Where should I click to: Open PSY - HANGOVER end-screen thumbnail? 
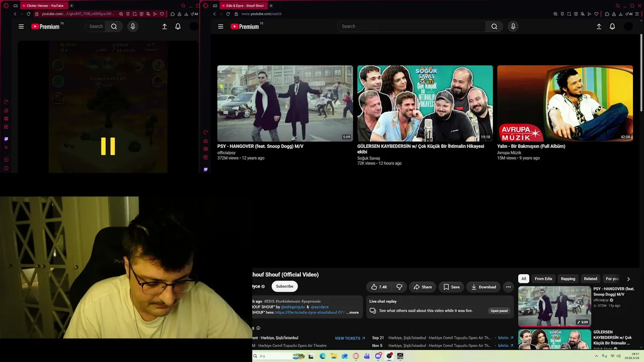(x=285, y=104)
